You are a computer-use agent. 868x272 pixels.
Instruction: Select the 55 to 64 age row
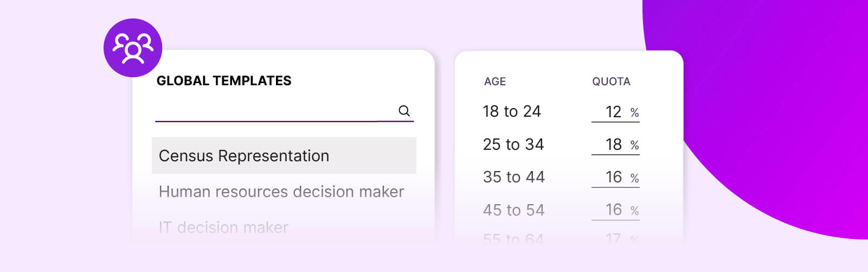click(513, 238)
